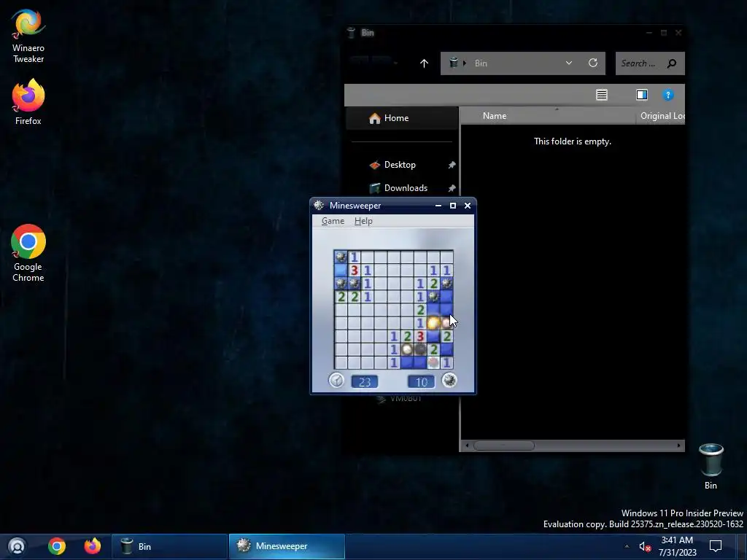Click the Minesweeper timer value 23
This screenshot has width=747, height=560.
(x=365, y=382)
